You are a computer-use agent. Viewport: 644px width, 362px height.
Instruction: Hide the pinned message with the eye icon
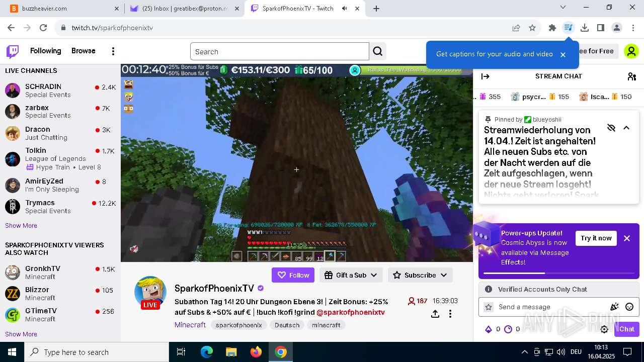point(611,128)
